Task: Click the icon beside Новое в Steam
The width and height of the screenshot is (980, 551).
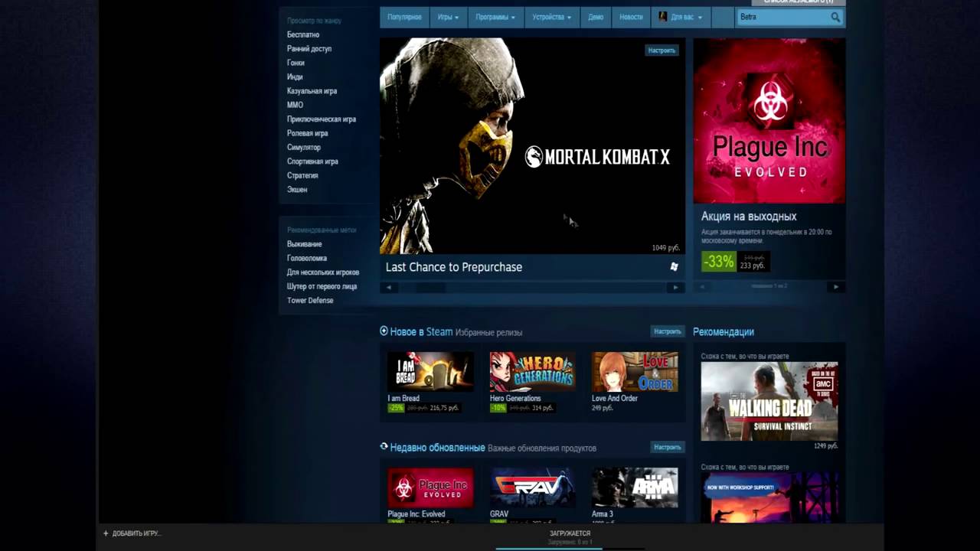Action: click(x=384, y=331)
